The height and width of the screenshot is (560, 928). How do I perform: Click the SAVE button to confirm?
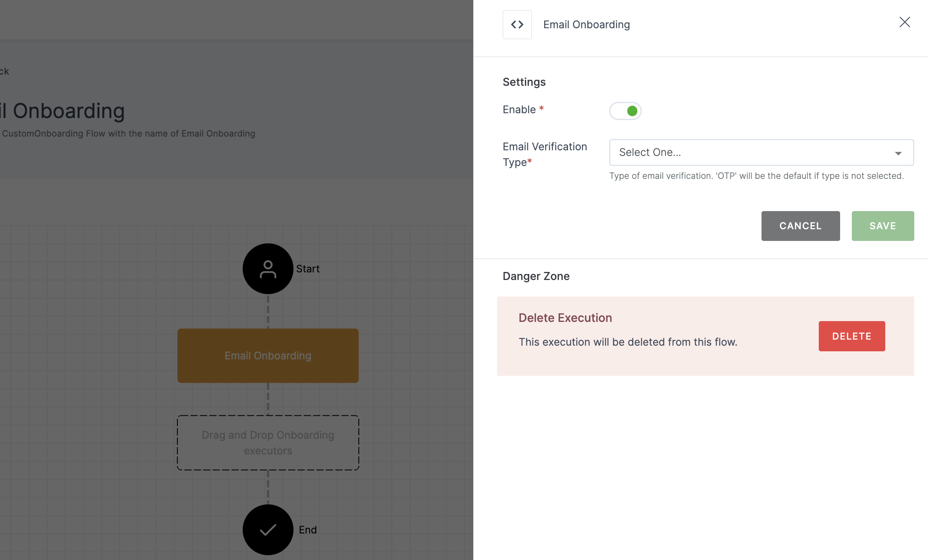(x=883, y=226)
